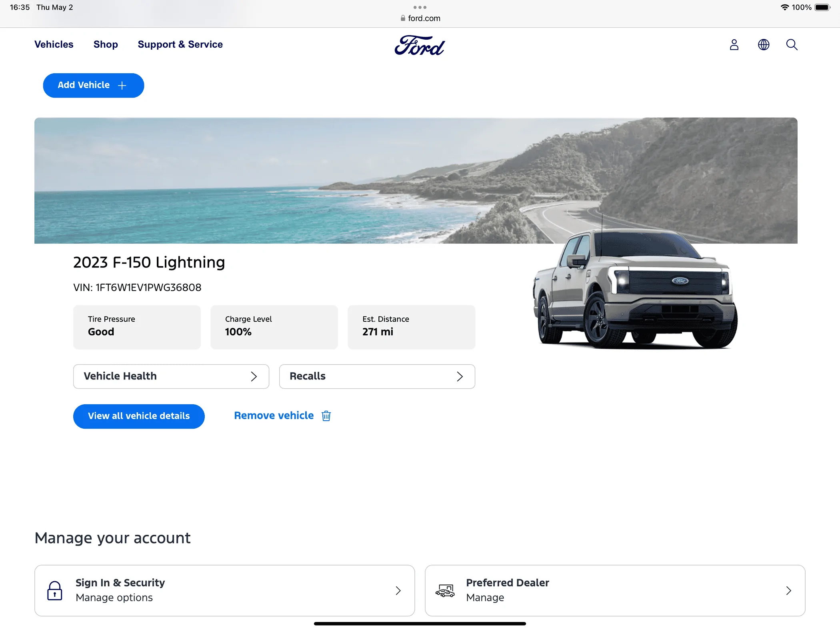
Task: Tap the ford.com address bar
Action: 420,18
